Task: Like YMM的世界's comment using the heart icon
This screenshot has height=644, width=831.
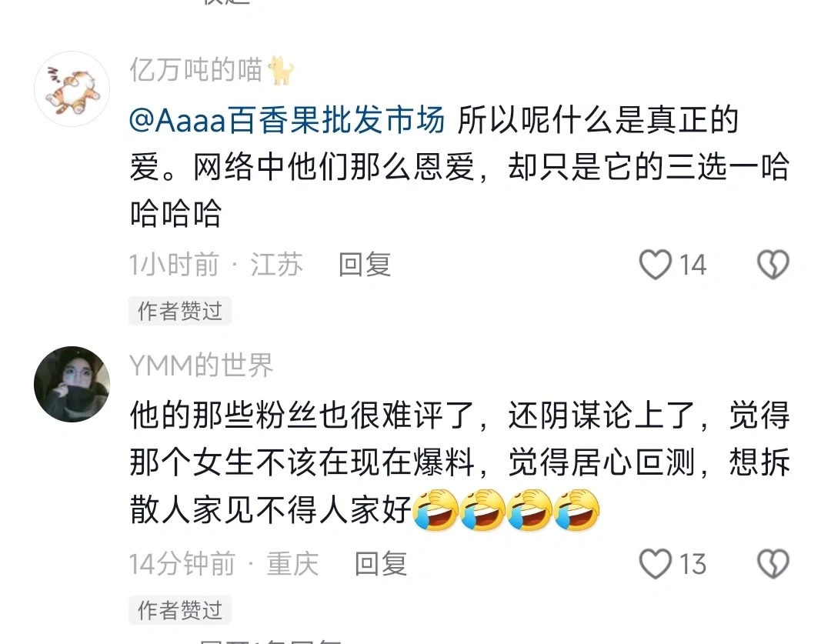Action: 655,563
